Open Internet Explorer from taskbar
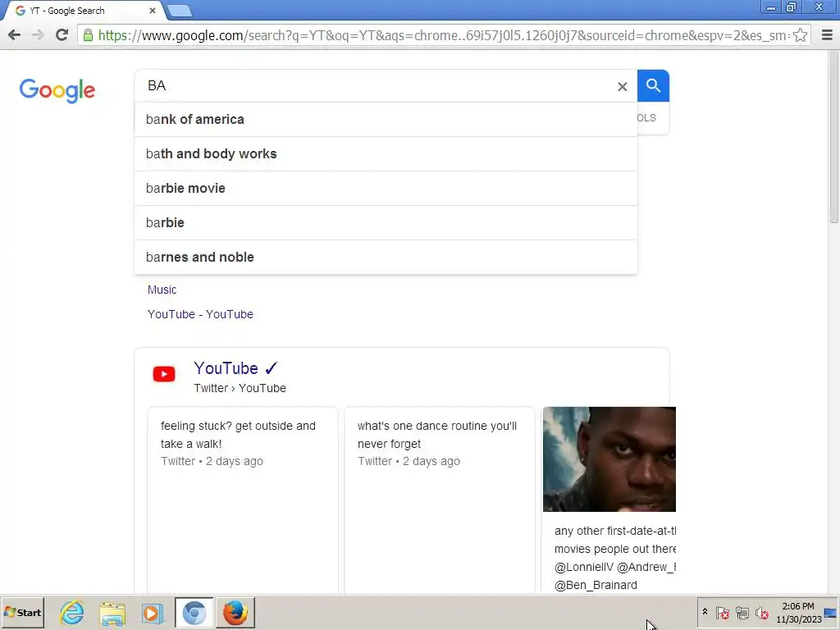Viewport: 840px width, 630px height. point(72,612)
